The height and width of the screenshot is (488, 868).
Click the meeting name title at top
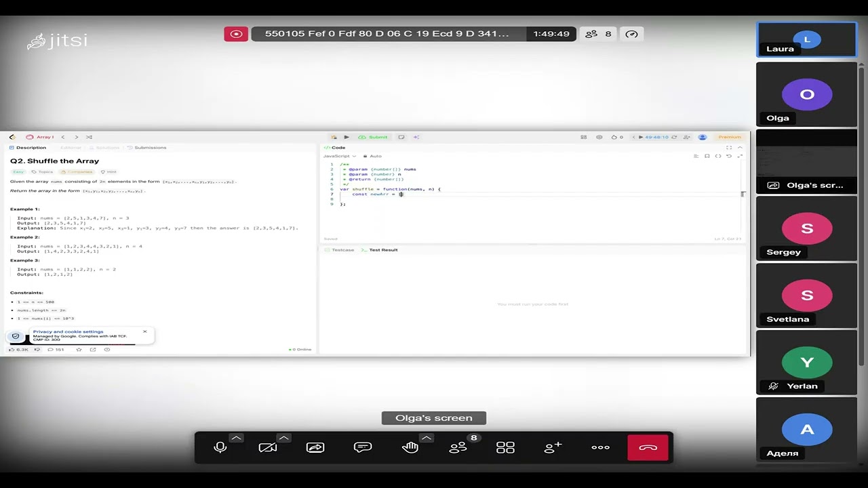pos(387,34)
